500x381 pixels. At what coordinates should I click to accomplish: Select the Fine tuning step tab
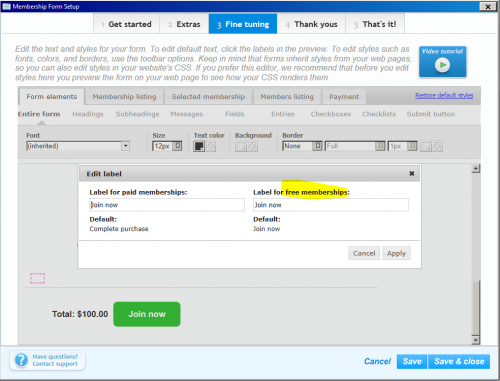tap(243, 24)
